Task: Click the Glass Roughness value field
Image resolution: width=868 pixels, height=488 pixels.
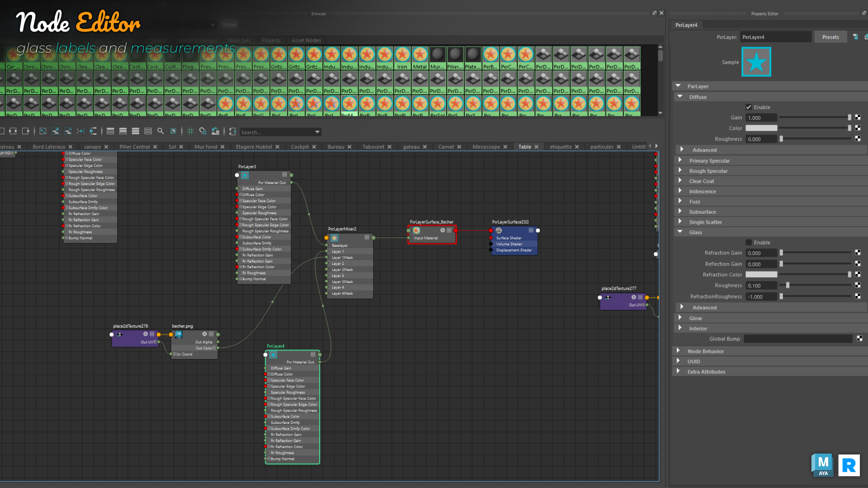Action: click(x=761, y=286)
